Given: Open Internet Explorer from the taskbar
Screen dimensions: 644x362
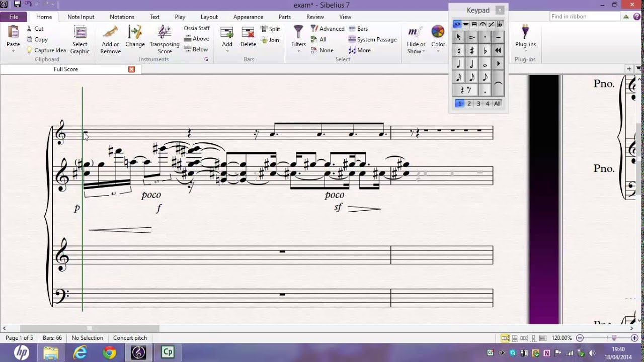Looking at the screenshot, I should pyautogui.click(x=80, y=353).
